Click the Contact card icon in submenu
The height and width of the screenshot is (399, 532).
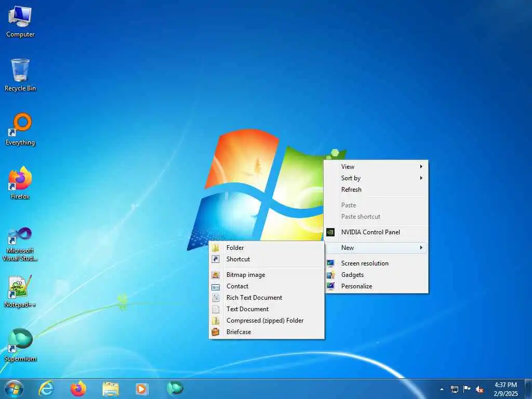coord(216,287)
